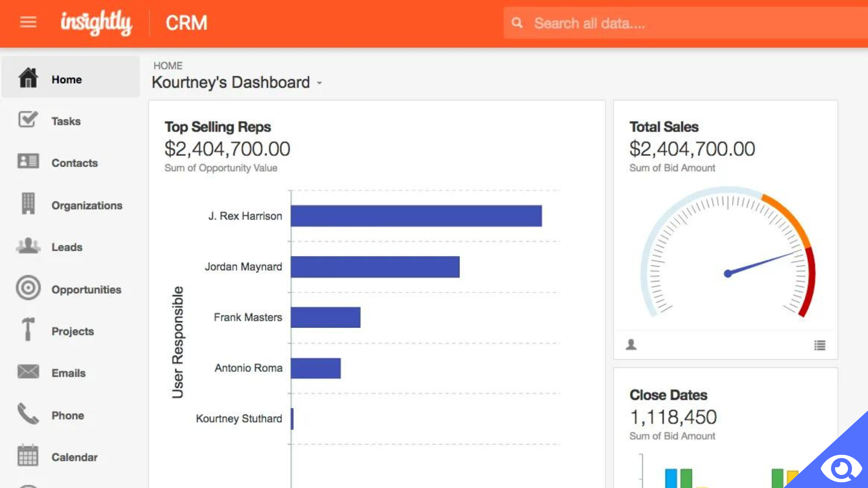Click the Leads icon

click(x=27, y=246)
